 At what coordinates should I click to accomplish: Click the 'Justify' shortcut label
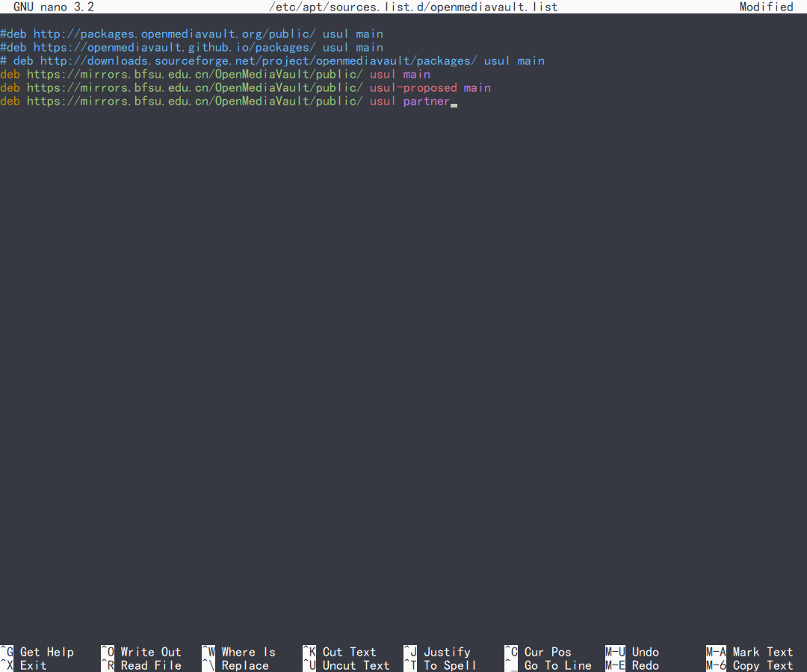[447, 652]
